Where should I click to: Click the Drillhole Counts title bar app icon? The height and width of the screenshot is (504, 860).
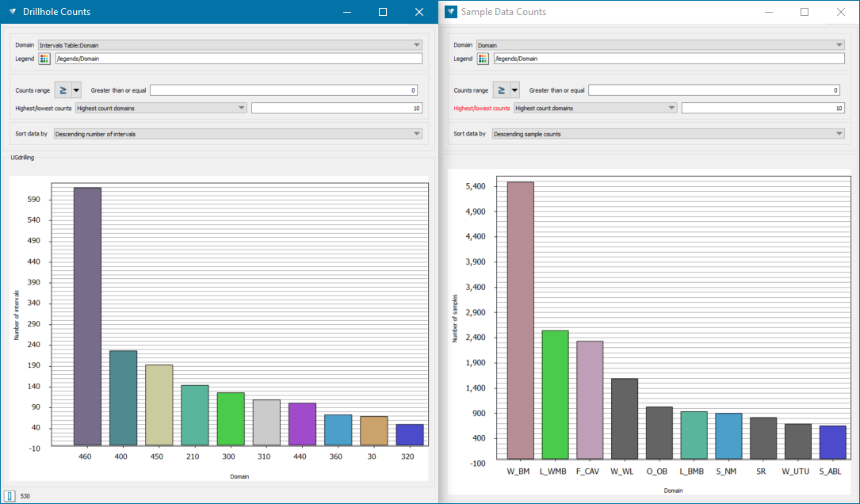coord(13,12)
